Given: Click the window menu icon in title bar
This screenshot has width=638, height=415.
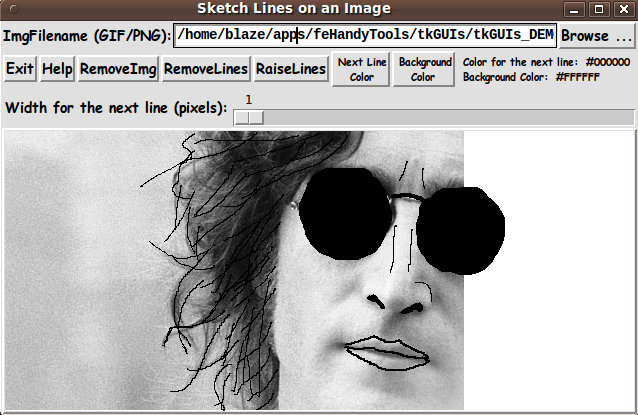Looking at the screenshot, I should click(13, 9).
